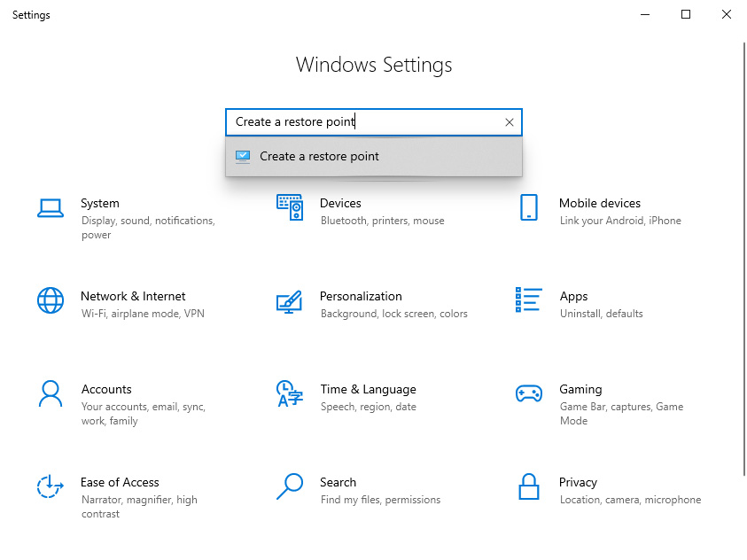Click 'Game Bar, captures, Game Mode' description
Screen dimensions: 747x560
point(622,414)
